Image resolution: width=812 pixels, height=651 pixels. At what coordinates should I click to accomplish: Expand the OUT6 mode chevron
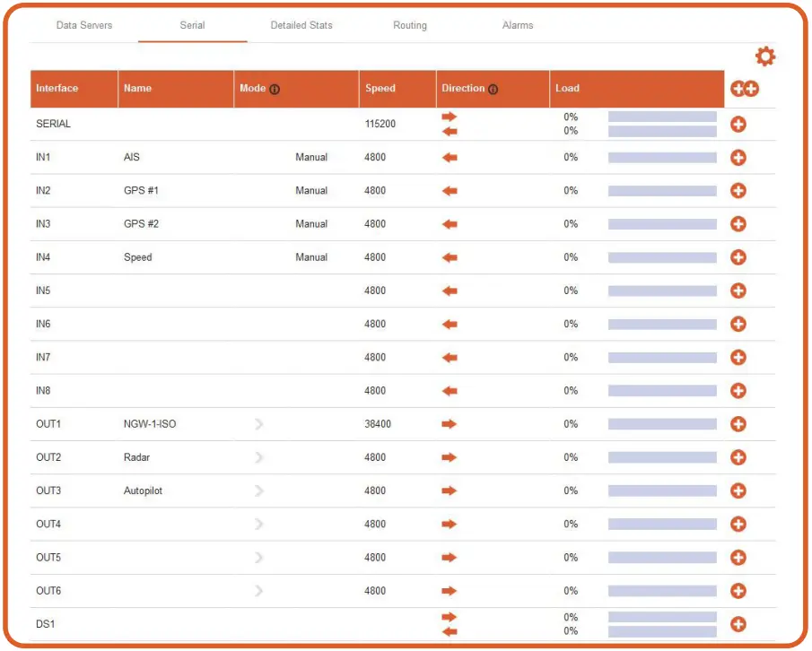(x=259, y=591)
